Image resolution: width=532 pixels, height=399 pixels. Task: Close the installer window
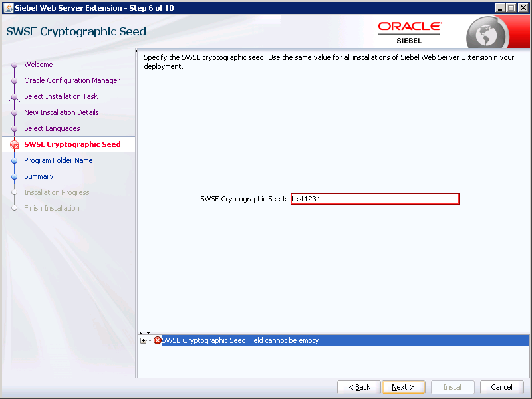(523, 8)
